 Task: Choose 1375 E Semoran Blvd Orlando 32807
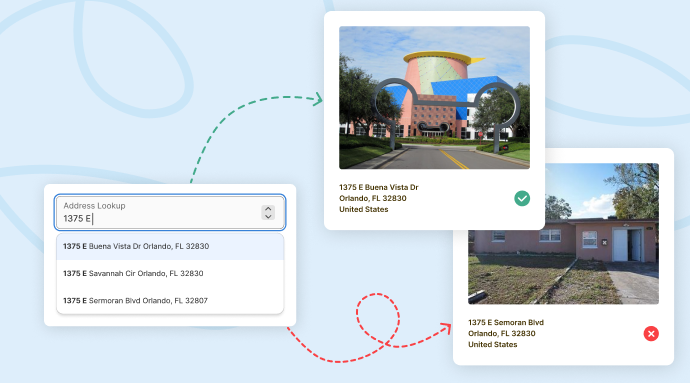pyautogui.click(x=170, y=301)
